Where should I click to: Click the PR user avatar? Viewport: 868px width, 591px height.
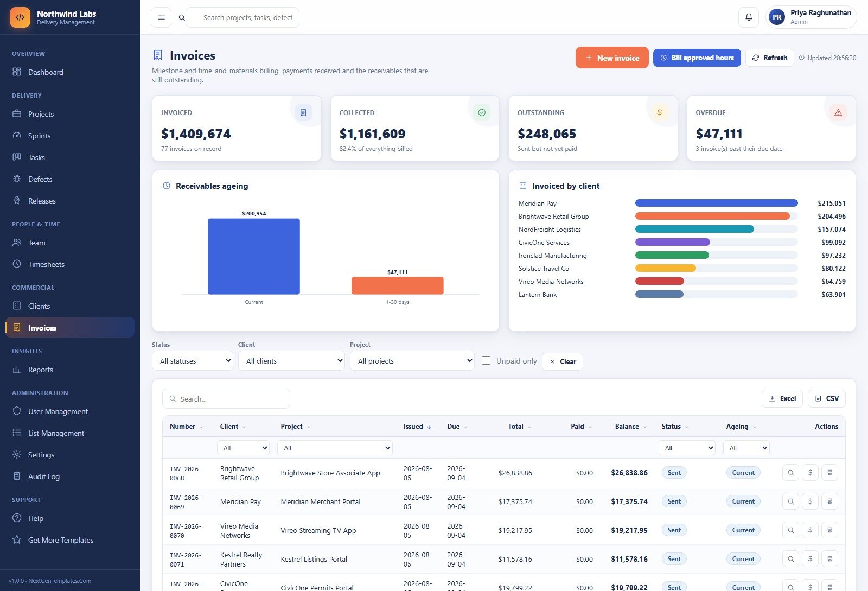pos(777,17)
